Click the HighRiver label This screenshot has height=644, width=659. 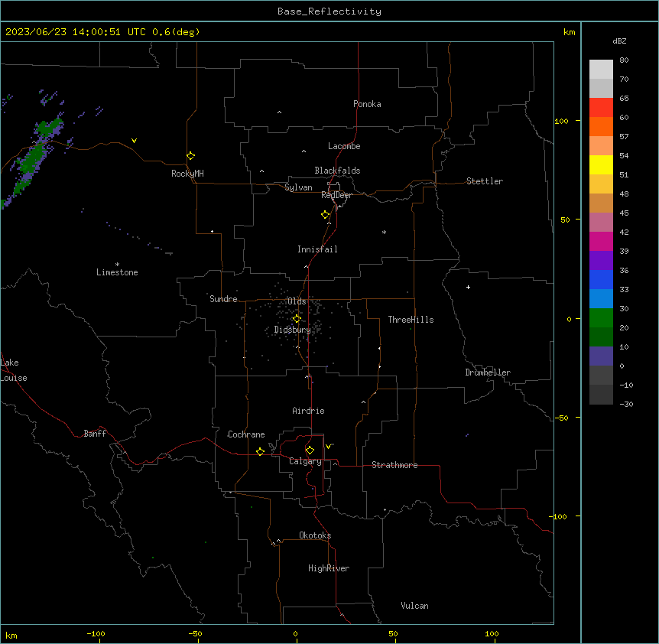[x=329, y=568]
